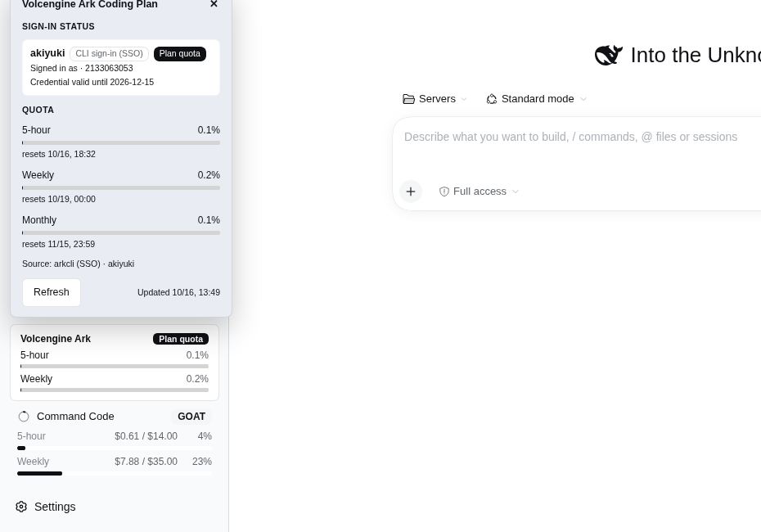This screenshot has width=761, height=532.
Task: Click the chevron next to Servers
Action: [x=464, y=99]
